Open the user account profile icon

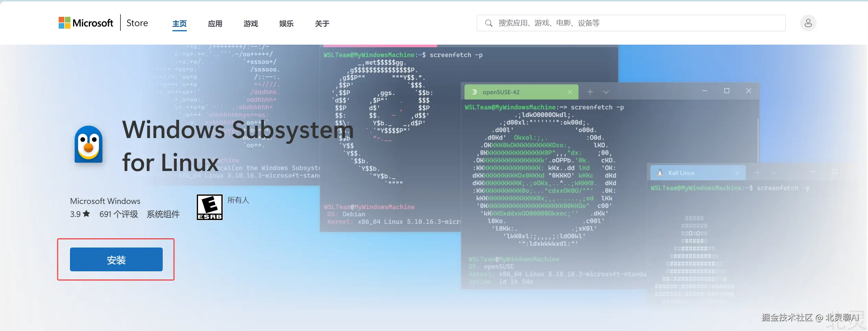(808, 23)
